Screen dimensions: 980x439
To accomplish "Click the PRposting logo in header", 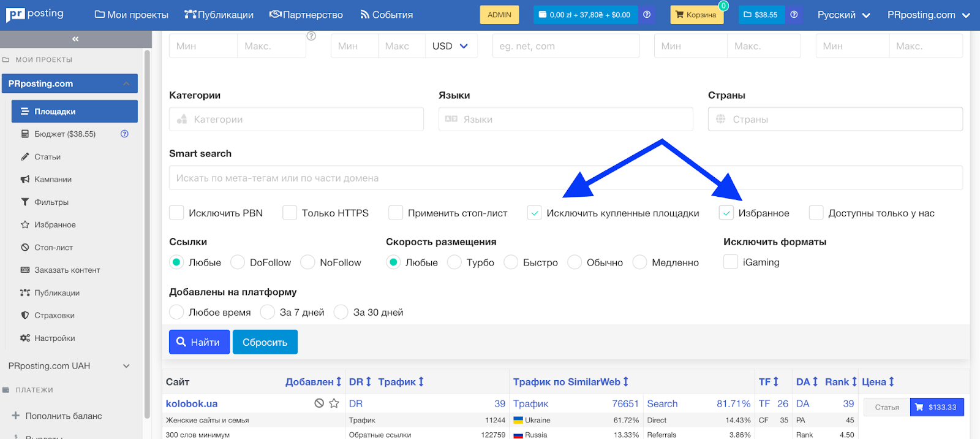I will point(35,14).
